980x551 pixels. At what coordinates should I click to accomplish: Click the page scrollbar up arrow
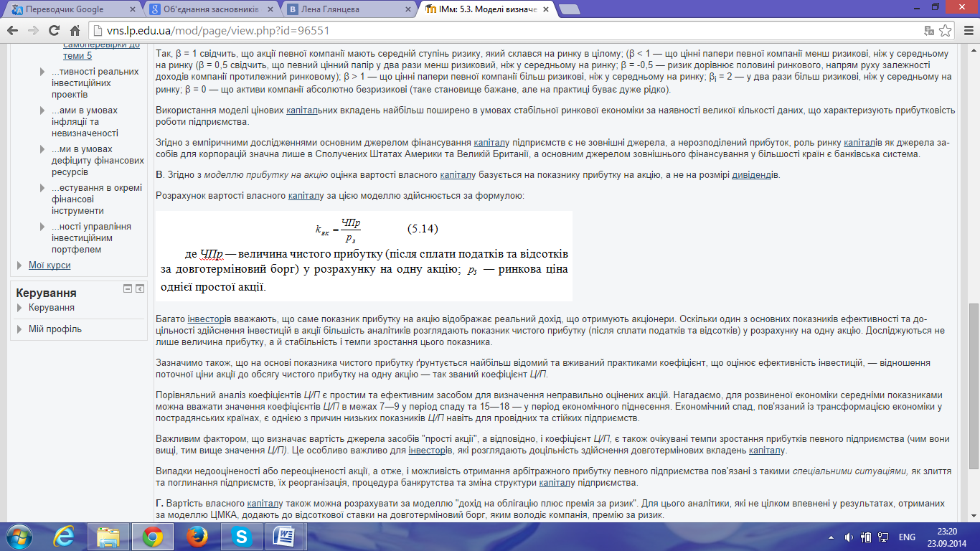974,50
